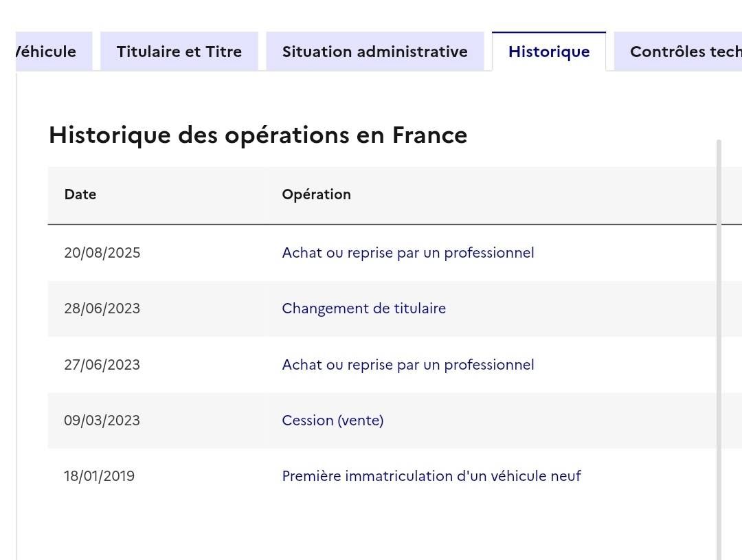Click the Historique des opérations en France heading
Screen dimensions: 742x560
pos(258,135)
